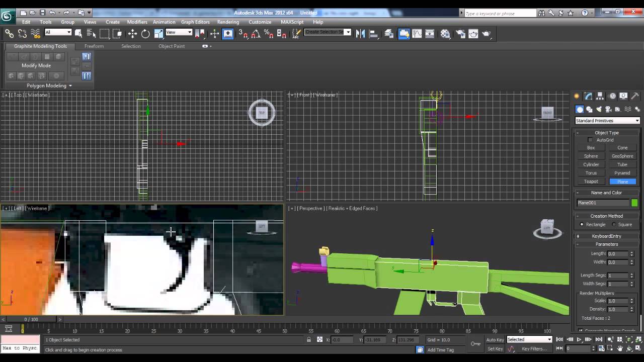The width and height of the screenshot is (644, 362).
Task: Open Select by Name list icon
Action: pyautogui.click(x=92, y=34)
